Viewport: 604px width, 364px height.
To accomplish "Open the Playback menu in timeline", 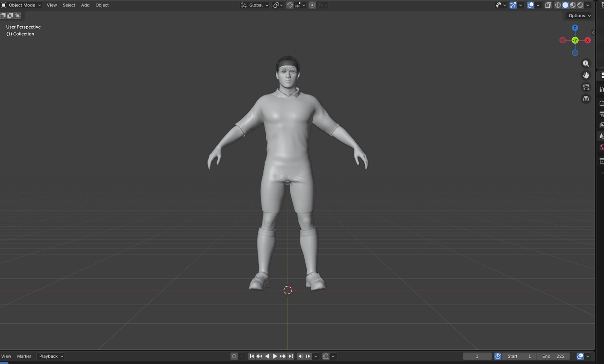I will point(51,356).
